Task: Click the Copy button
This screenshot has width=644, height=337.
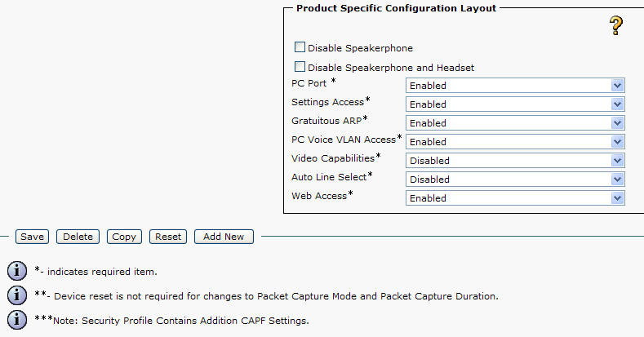Action: click(124, 237)
